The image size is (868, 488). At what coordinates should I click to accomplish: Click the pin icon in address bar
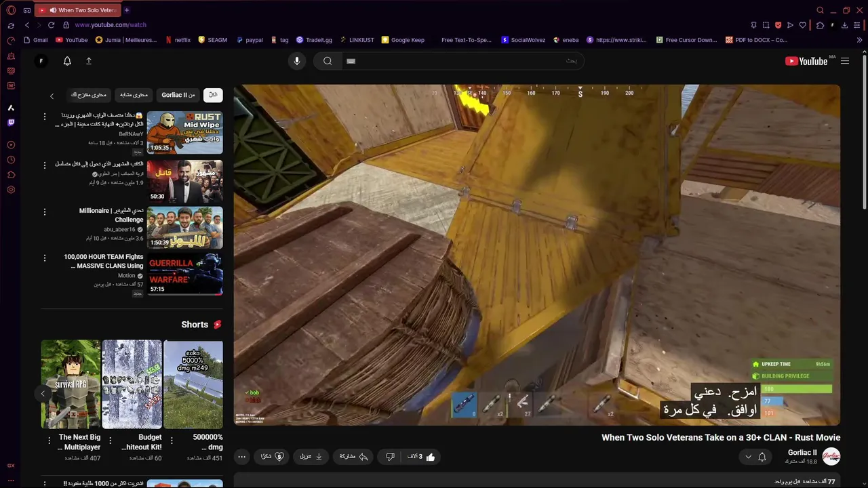(x=753, y=25)
